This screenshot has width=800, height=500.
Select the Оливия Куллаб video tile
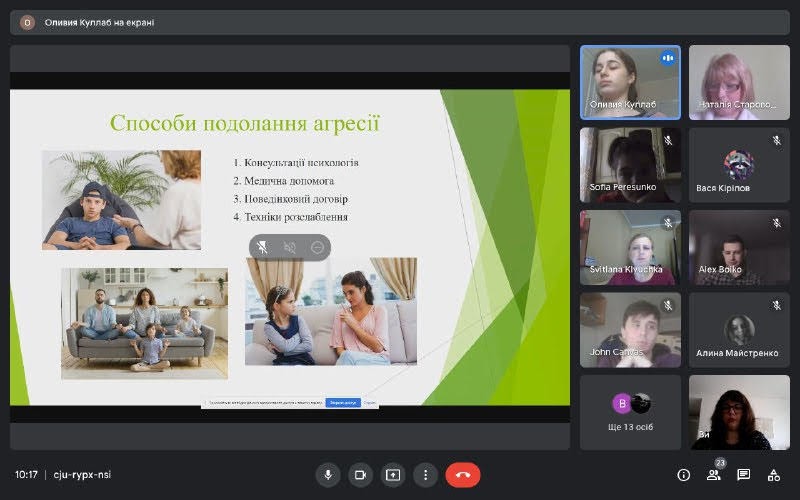(630, 83)
